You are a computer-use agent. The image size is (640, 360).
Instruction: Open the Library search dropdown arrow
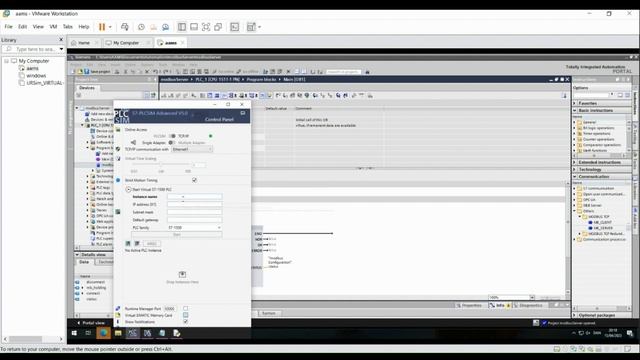point(61,49)
